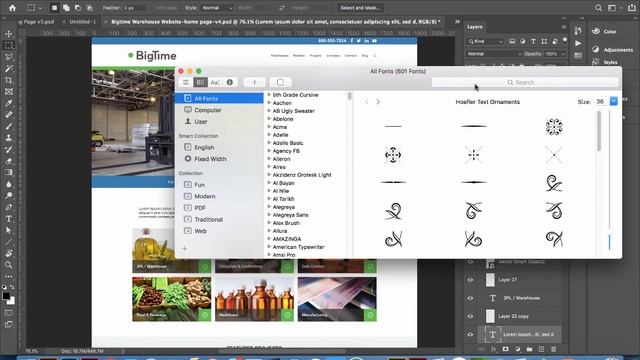
Task: Select the Clone Stamp tool
Action: point(9,138)
